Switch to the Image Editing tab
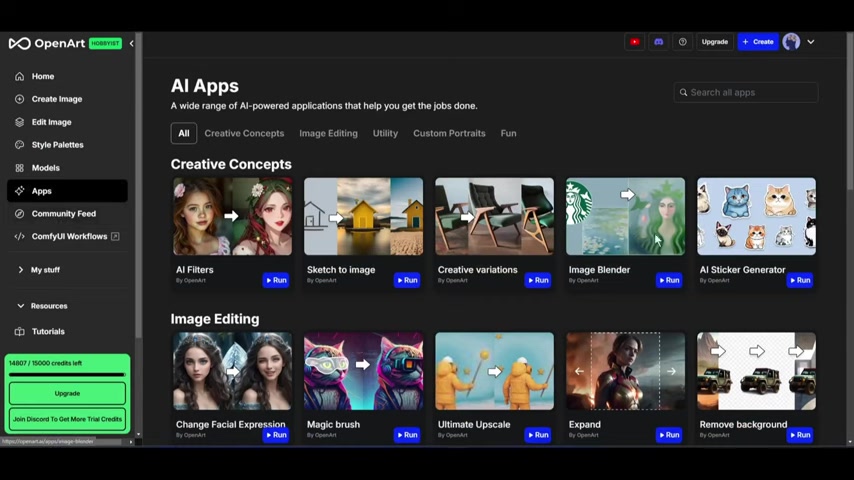 coord(328,133)
